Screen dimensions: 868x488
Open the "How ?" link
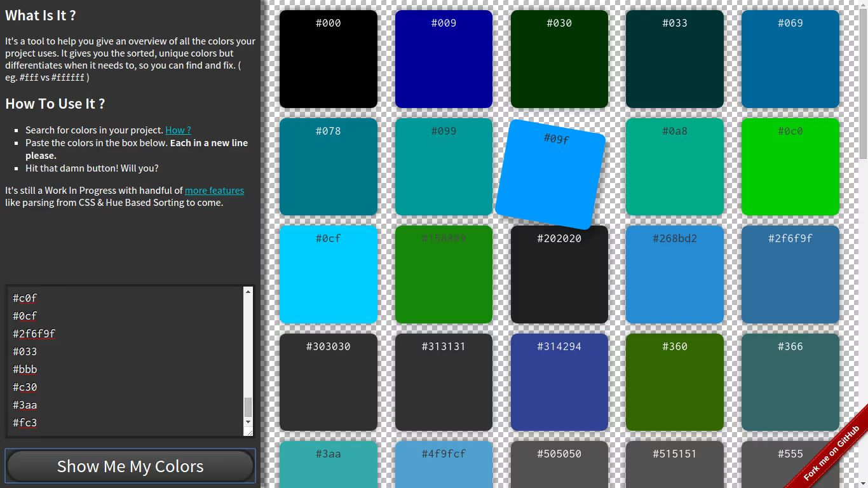click(178, 130)
